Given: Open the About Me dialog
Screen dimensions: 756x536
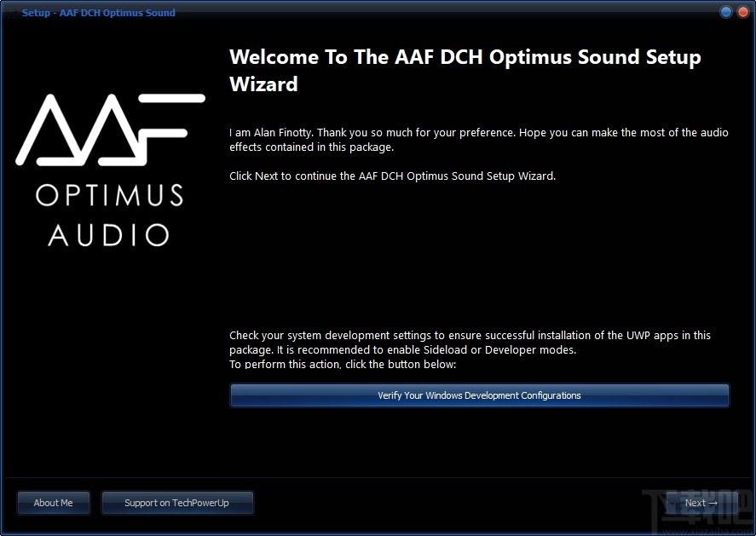Looking at the screenshot, I should (53, 503).
